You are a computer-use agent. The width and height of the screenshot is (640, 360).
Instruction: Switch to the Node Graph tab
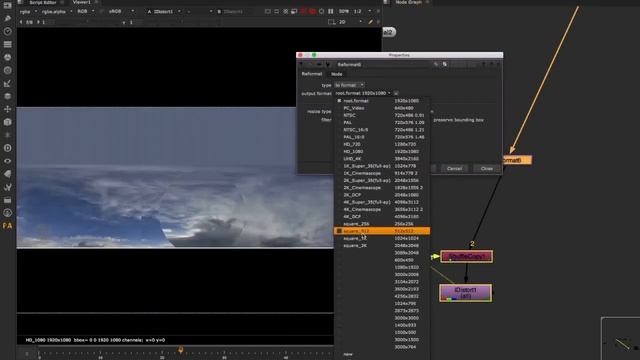408,2
